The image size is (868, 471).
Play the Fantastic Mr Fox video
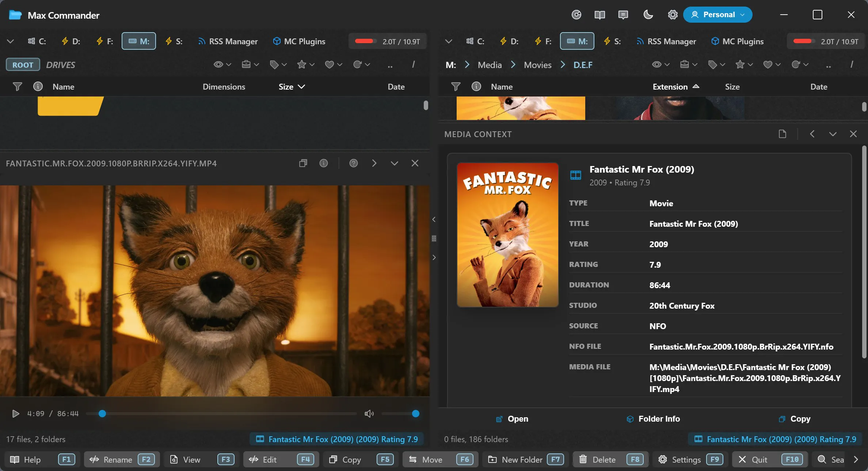click(15, 414)
